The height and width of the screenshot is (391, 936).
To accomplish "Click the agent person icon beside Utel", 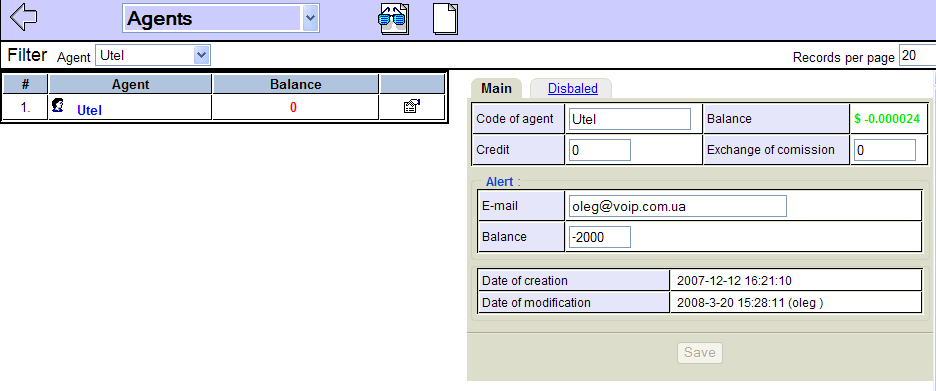I will pyautogui.click(x=58, y=106).
